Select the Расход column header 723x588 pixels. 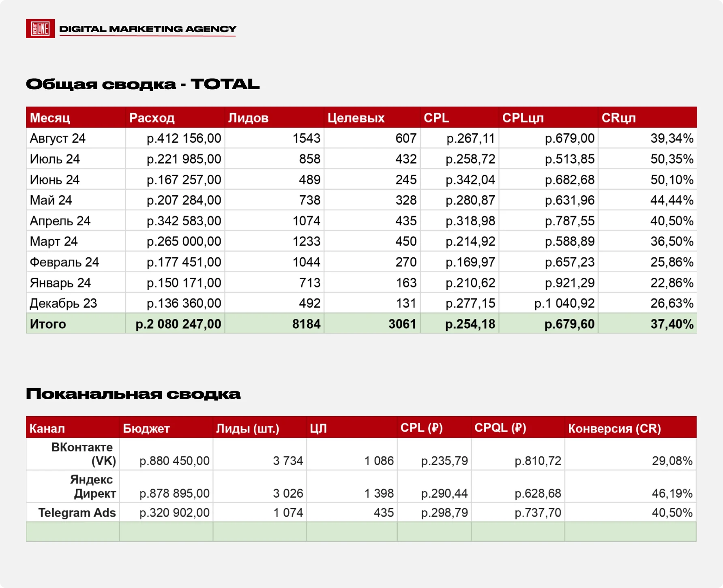(175, 118)
